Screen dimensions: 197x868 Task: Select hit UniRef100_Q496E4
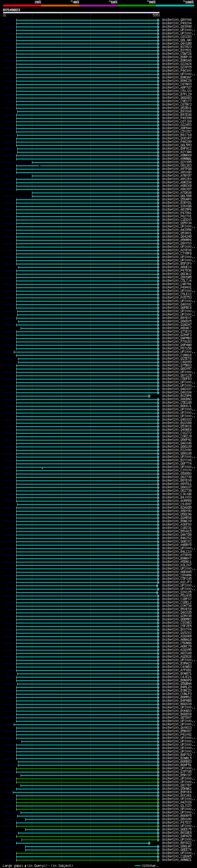(176, 430)
